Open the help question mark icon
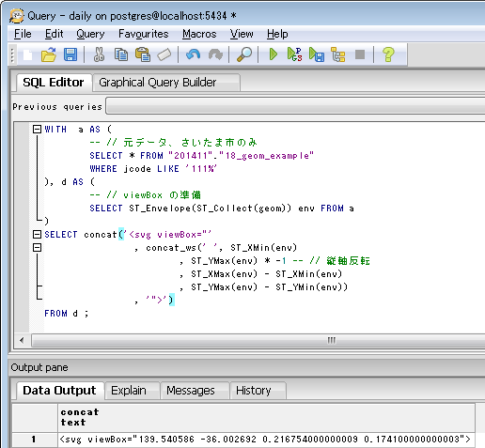The image size is (485, 448). 388,54
